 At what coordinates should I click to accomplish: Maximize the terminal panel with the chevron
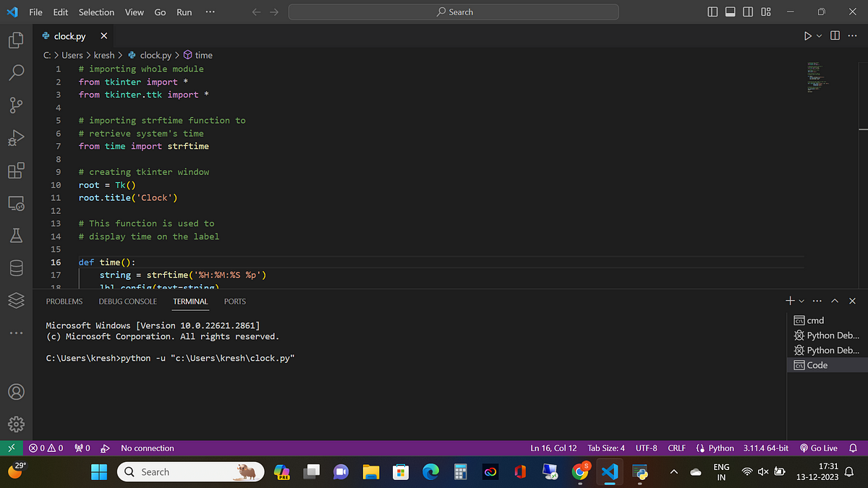(835, 301)
